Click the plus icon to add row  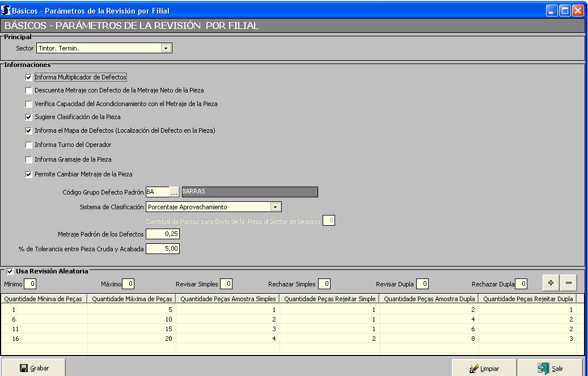(x=550, y=282)
